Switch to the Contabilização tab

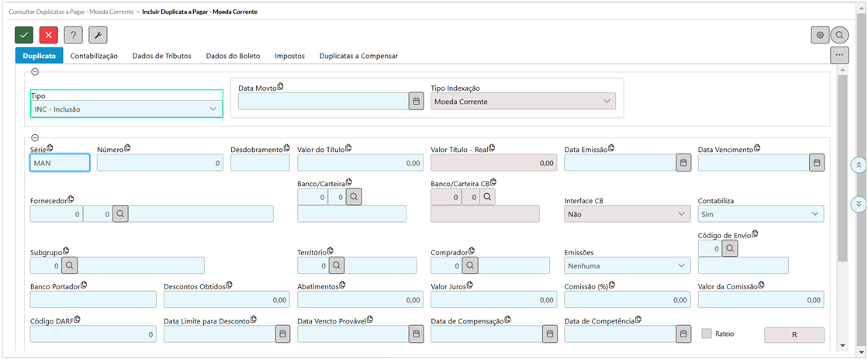coord(94,56)
